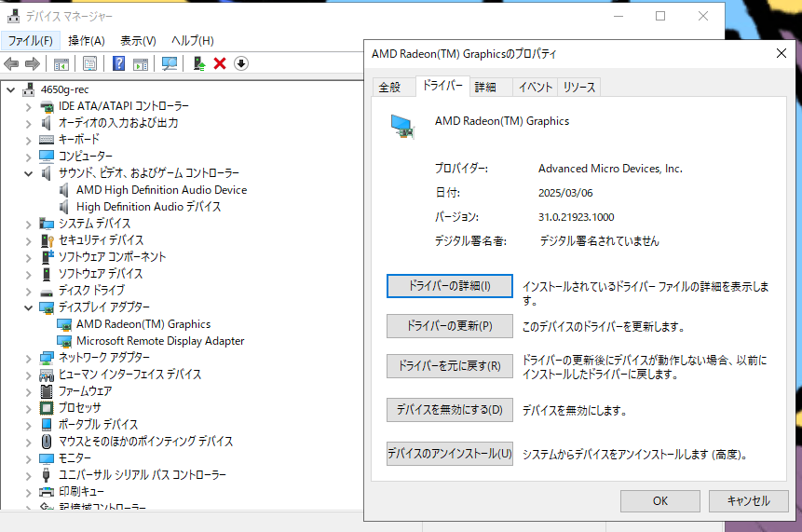Click the blue Help question mark icon
The height and width of the screenshot is (532, 802).
118,63
